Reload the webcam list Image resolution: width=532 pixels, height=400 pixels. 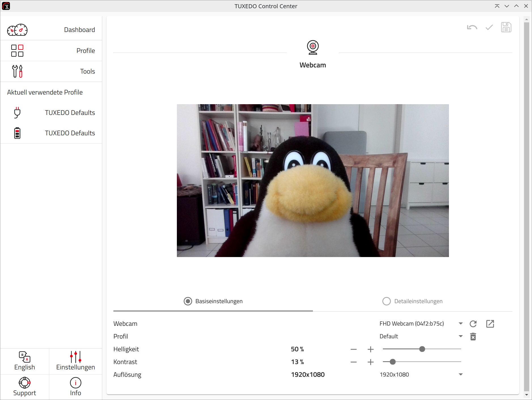(x=473, y=324)
